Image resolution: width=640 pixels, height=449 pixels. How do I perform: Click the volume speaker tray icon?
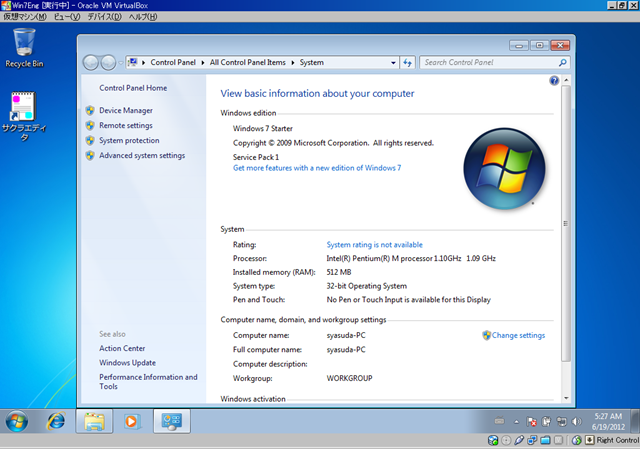(x=576, y=422)
